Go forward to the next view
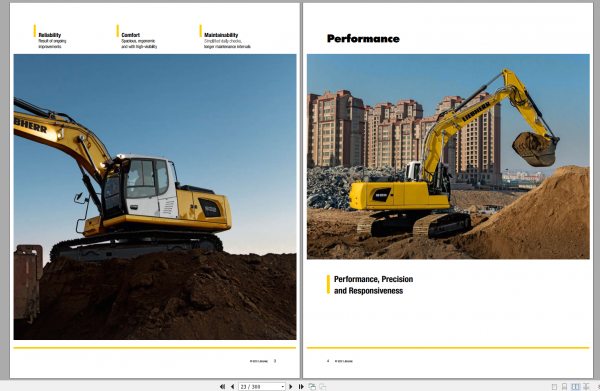 323,387
